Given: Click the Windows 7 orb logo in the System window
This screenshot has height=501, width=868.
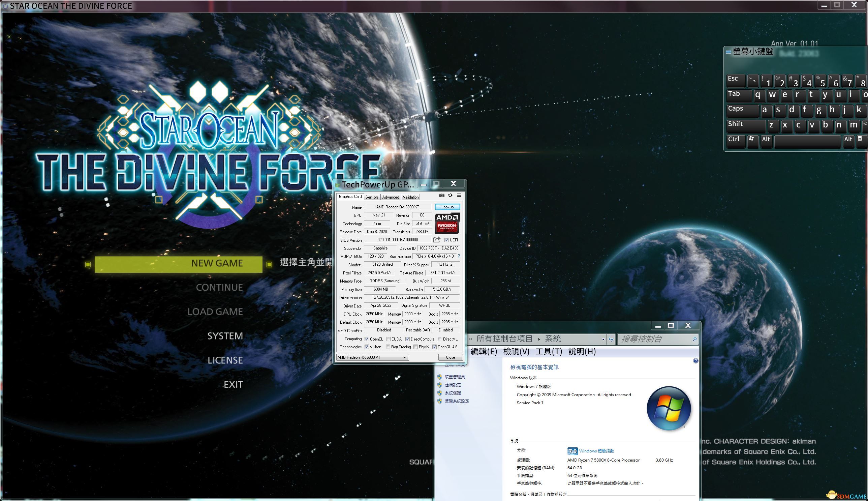Looking at the screenshot, I should pyautogui.click(x=669, y=408).
